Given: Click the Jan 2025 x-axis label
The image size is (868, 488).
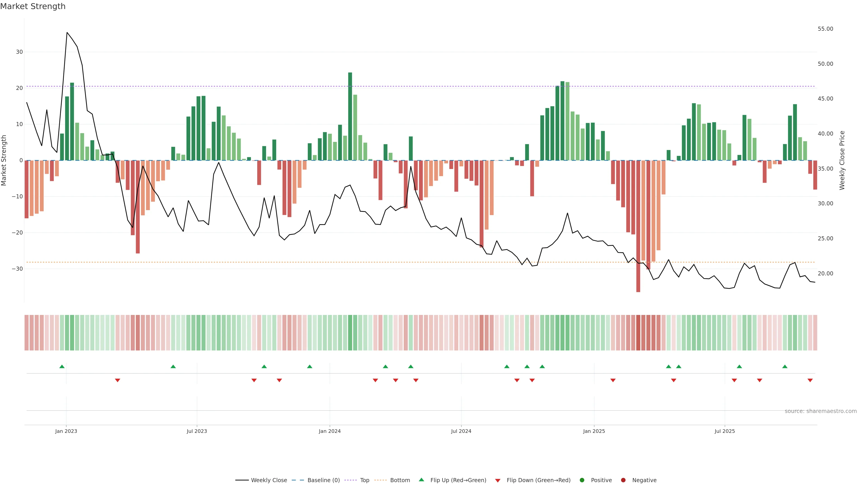Looking at the screenshot, I should click(594, 431).
